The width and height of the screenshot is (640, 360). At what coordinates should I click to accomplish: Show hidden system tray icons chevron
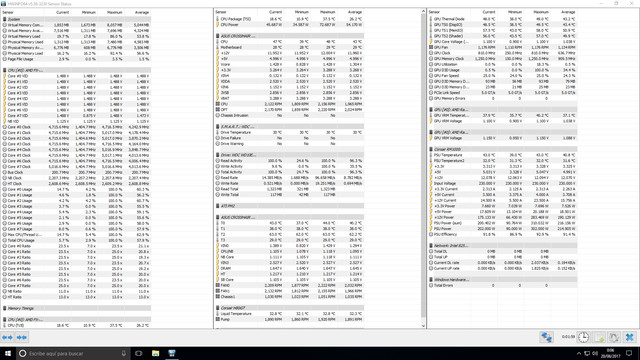point(579,353)
